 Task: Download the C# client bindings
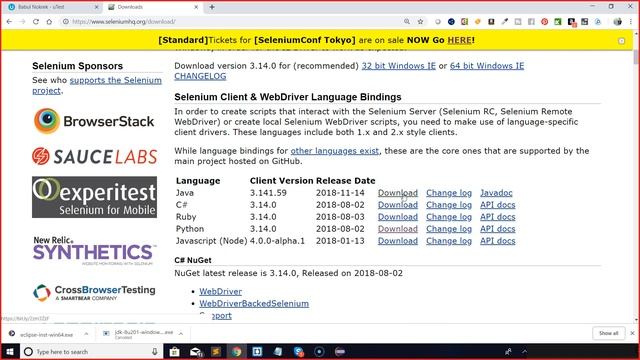[x=398, y=204]
